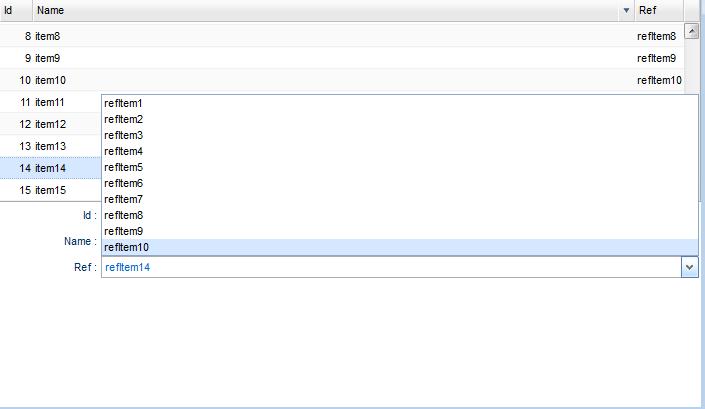Click the Ref input field containing refItem14
This screenshot has width=705, height=409.
(392, 267)
